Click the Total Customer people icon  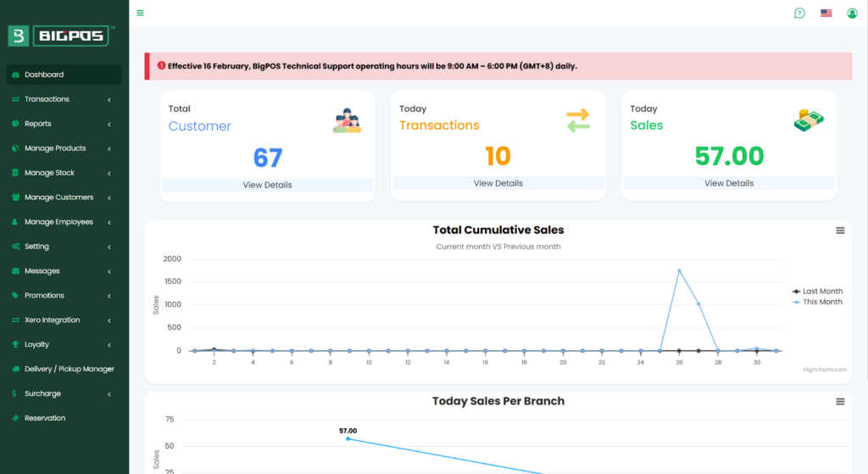[348, 120]
